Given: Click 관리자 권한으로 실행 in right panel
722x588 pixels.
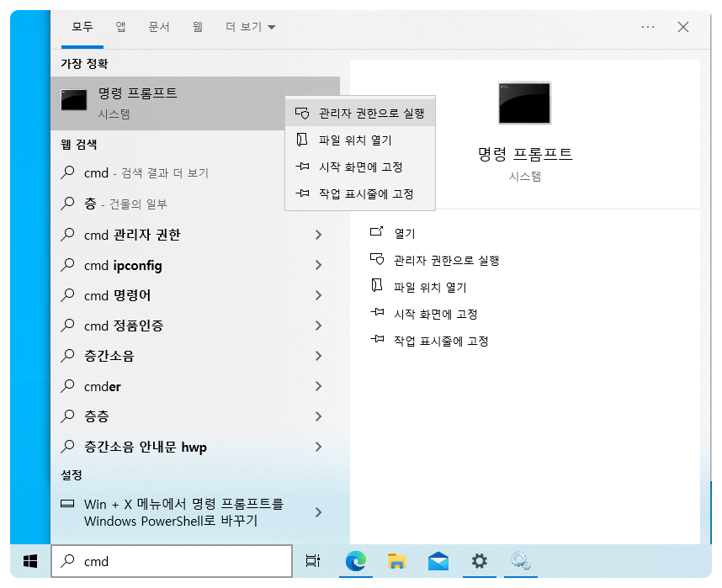Looking at the screenshot, I should click(447, 261).
